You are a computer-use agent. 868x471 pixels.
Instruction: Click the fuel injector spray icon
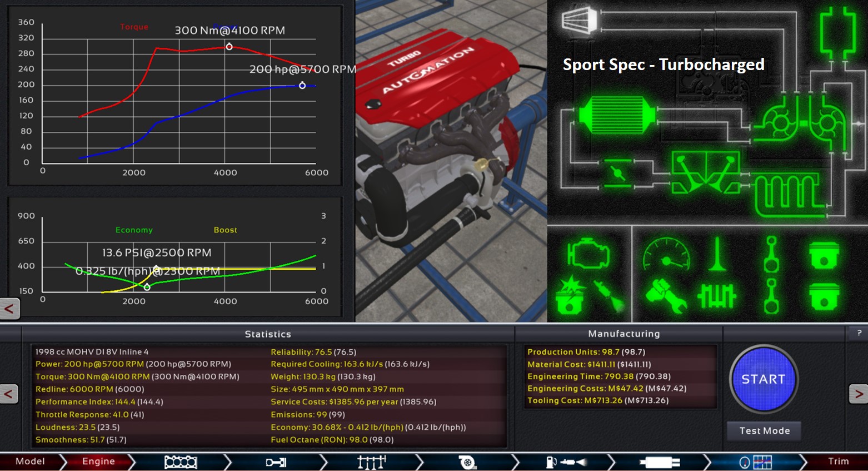[x=610, y=296]
